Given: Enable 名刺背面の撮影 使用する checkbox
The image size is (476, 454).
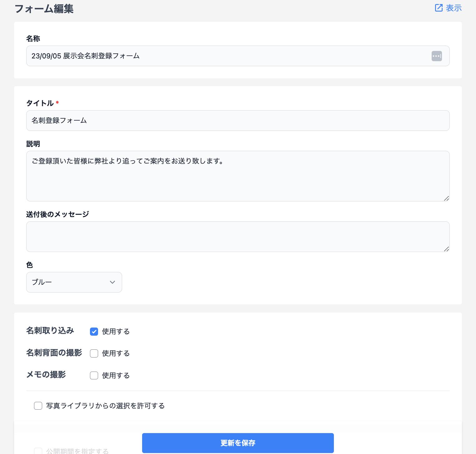Looking at the screenshot, I should pyautogui.click(x=94, y=353).
